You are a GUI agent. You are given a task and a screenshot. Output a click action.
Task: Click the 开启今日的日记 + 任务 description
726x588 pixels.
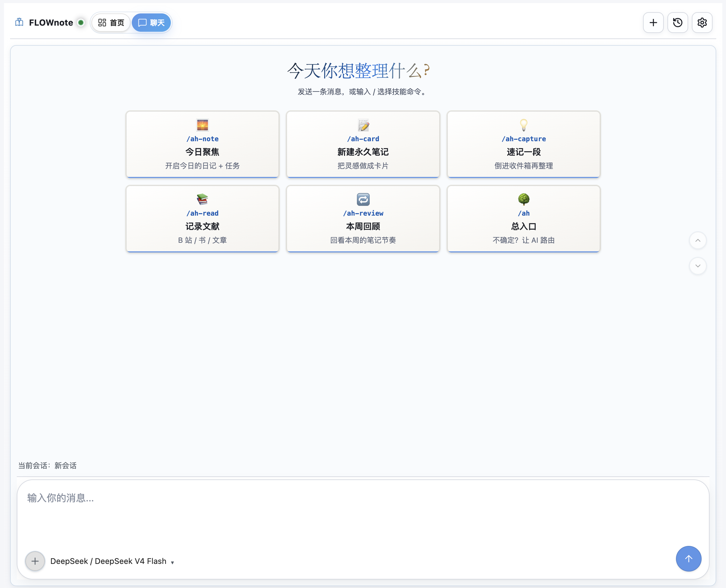coord(203,166)
